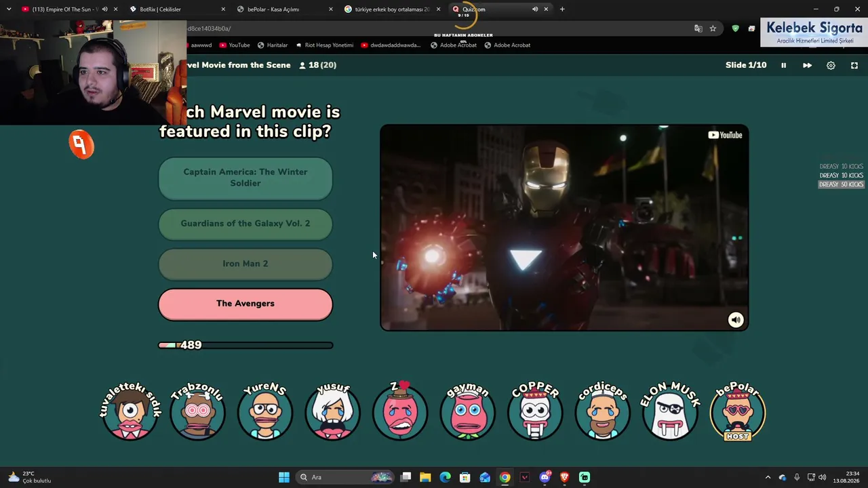This screenshot has width=868, height=488.
Task: Select the ELON MUSK player avatar
Action: point(670,411)
